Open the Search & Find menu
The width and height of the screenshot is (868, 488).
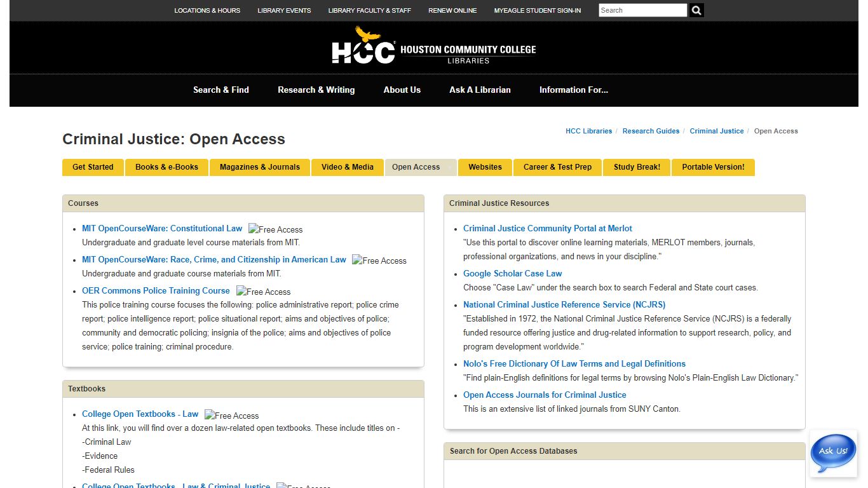pos(221,90)
